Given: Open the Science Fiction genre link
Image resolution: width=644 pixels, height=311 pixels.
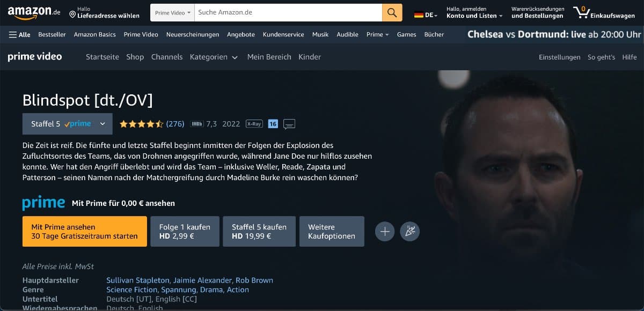Looking at the screenshot, I should pos(132,290).
